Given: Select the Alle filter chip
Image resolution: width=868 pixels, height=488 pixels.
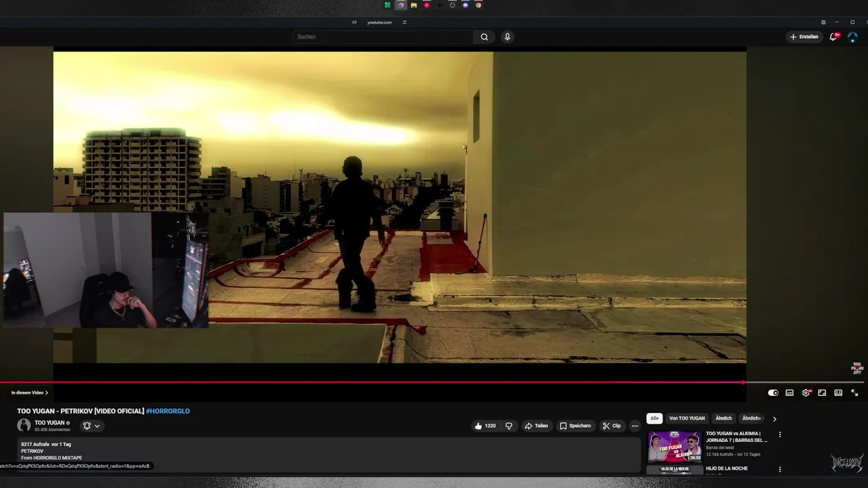Looking at the screenshot, I should (x=654, y=418).
